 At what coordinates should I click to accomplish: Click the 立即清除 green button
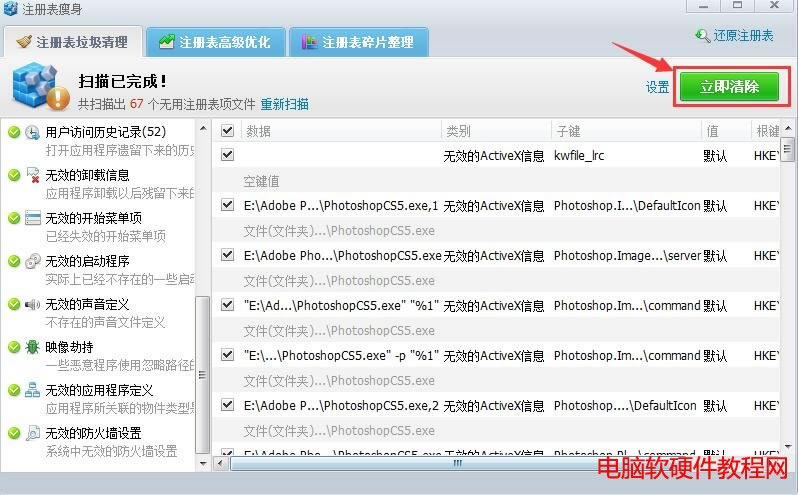[730, 86]
